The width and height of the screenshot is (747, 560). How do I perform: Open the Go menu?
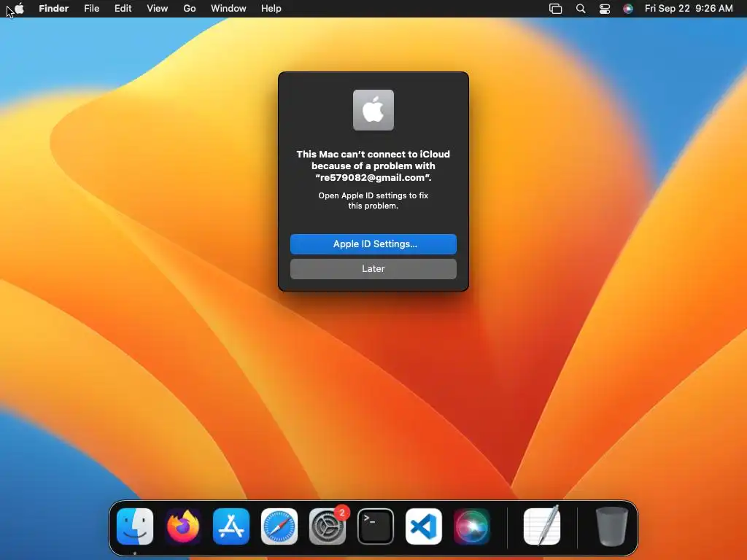[190, 9]
